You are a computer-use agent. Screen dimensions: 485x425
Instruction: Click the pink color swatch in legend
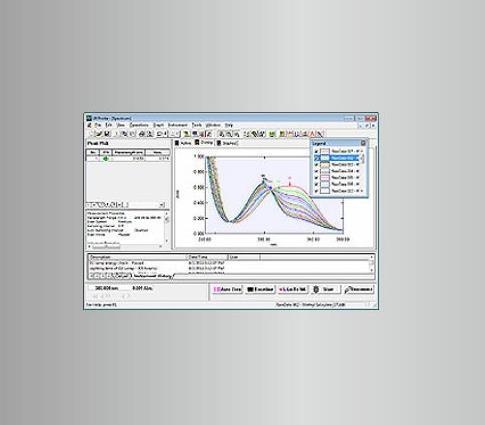(x=325, y=178)
